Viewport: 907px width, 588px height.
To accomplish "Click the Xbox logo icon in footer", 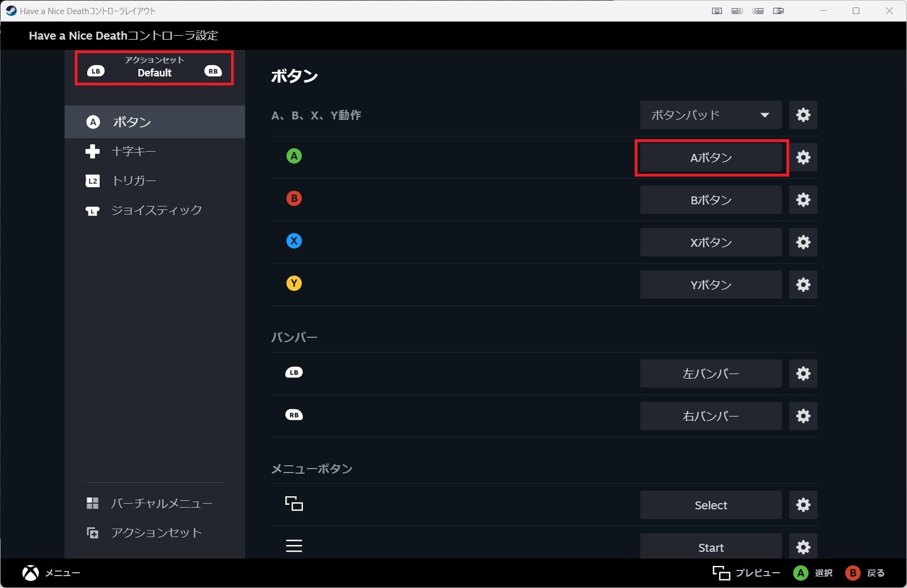I will 31,573.
